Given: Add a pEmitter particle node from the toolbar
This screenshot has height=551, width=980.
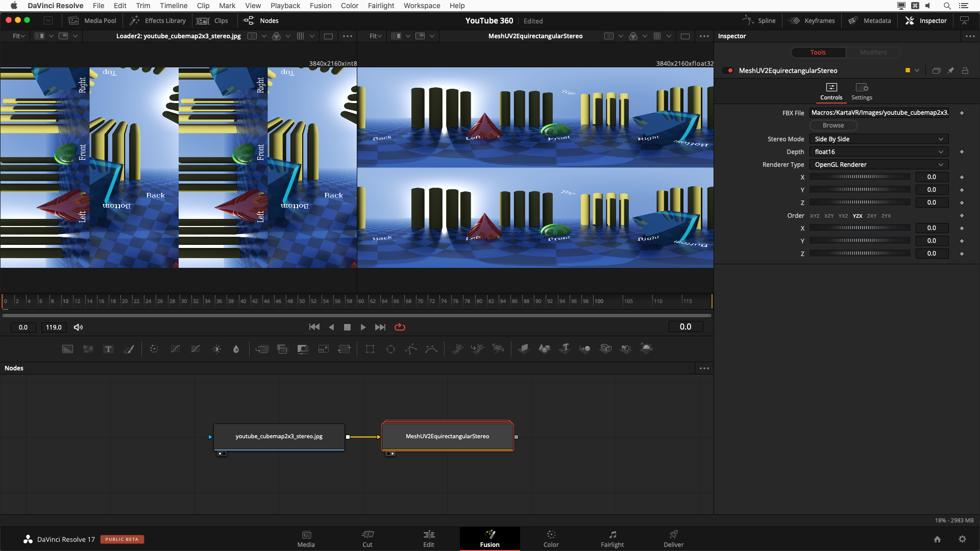Looking at the screenshot, I should point(457,349).
